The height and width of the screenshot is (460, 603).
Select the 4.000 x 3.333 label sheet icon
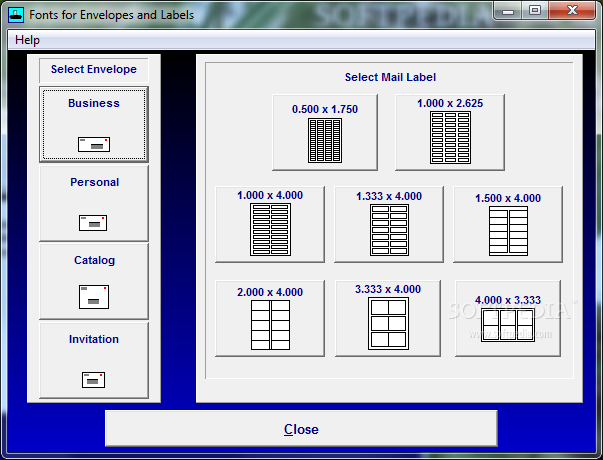[508, 325]
